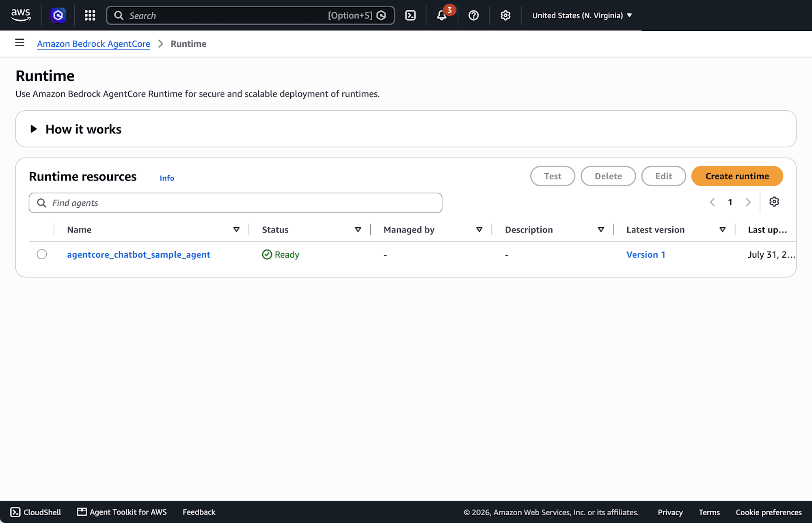This screenshot has width=812, height=523.
Task: Click the Managed by column header label
Action: [409, 230]
